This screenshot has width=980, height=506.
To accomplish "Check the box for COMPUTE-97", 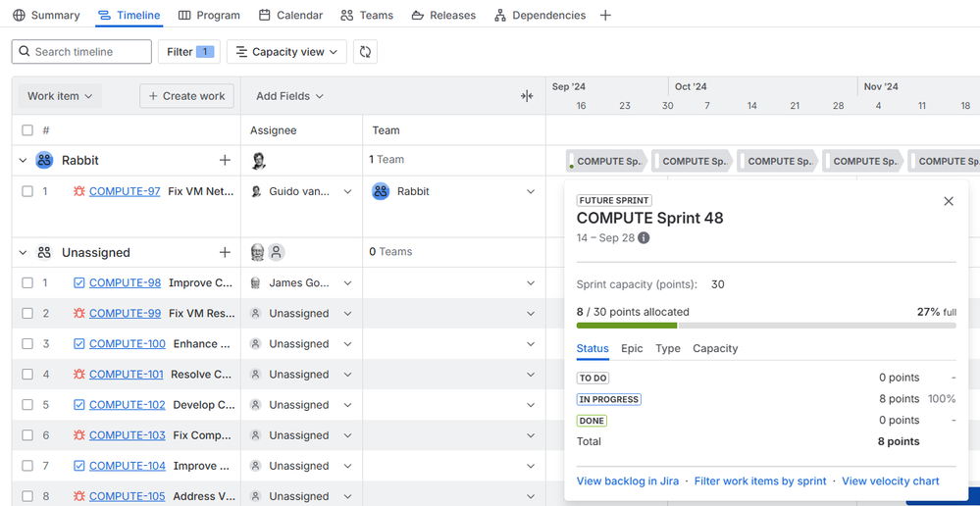I will tap(27, 191).
